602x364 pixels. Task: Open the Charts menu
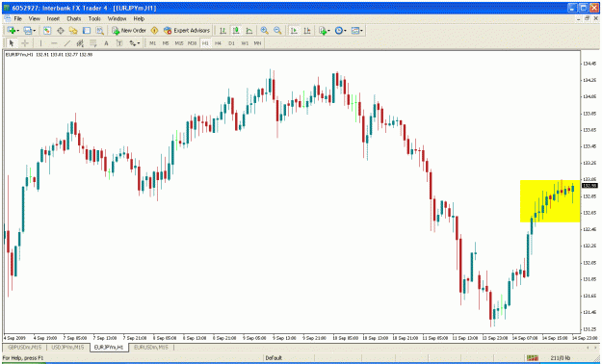[x=74, y=18]
